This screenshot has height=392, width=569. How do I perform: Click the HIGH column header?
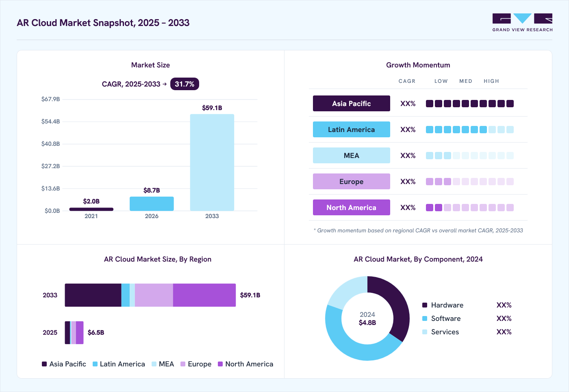click(x=491, y=81)
